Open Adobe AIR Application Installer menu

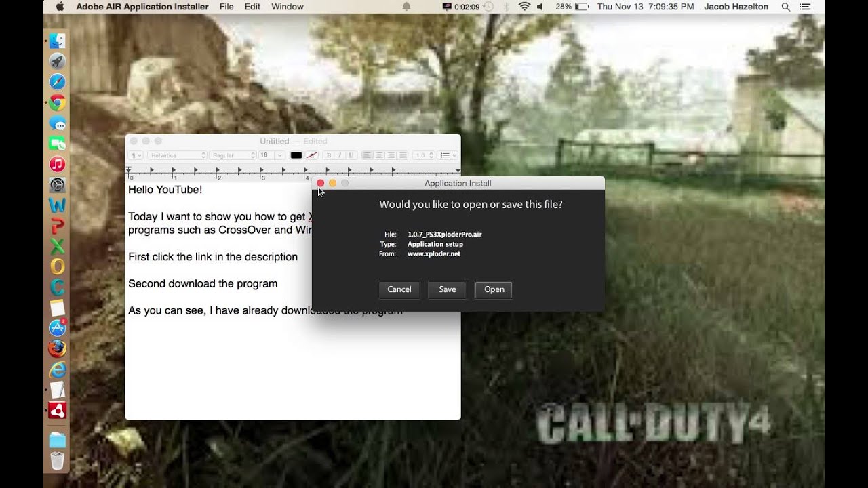pos(142,7)
